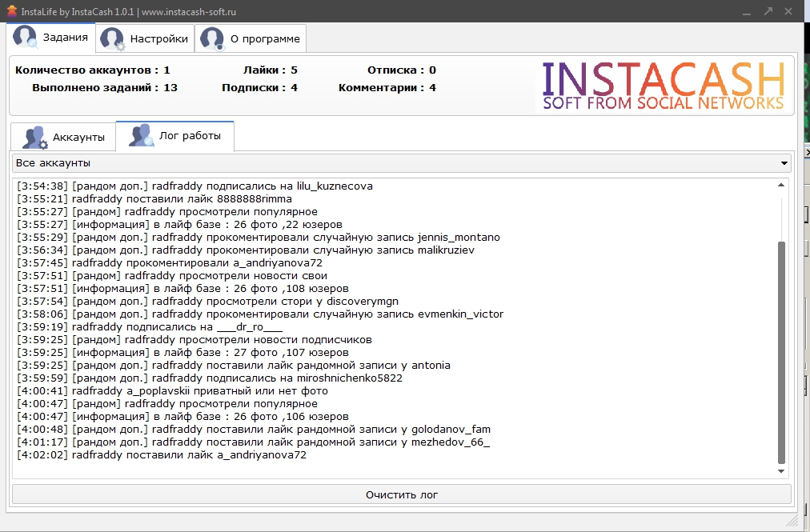Select the log line mentioning ___dr_ro___
The height and width of the screenshot is (532, 810).
[x=150, y=327]
